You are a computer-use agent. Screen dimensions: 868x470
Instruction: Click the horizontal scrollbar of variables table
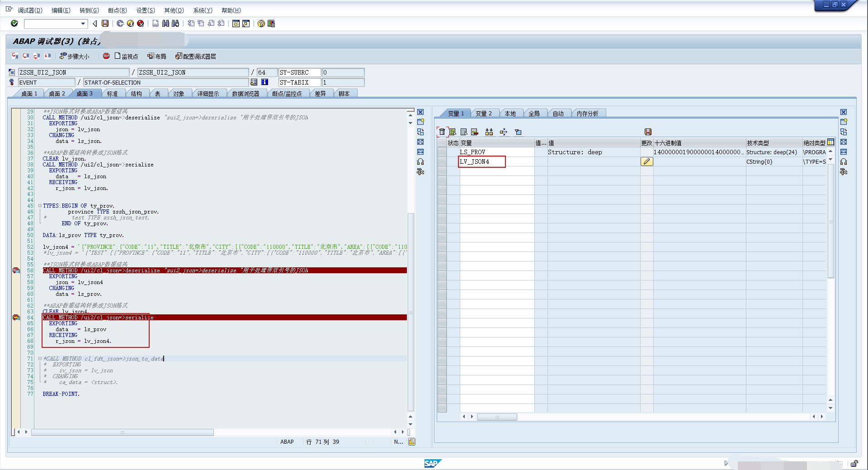(x=497, y=417)
